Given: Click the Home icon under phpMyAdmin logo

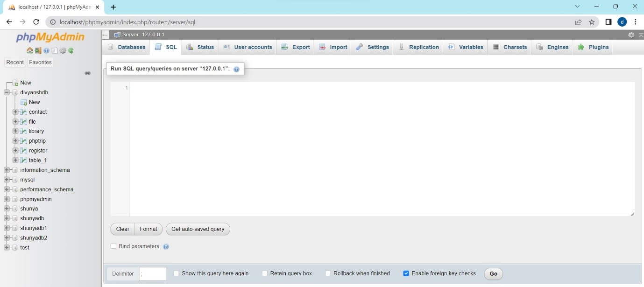Looking at the screenshot, I should tap(29, 50).
